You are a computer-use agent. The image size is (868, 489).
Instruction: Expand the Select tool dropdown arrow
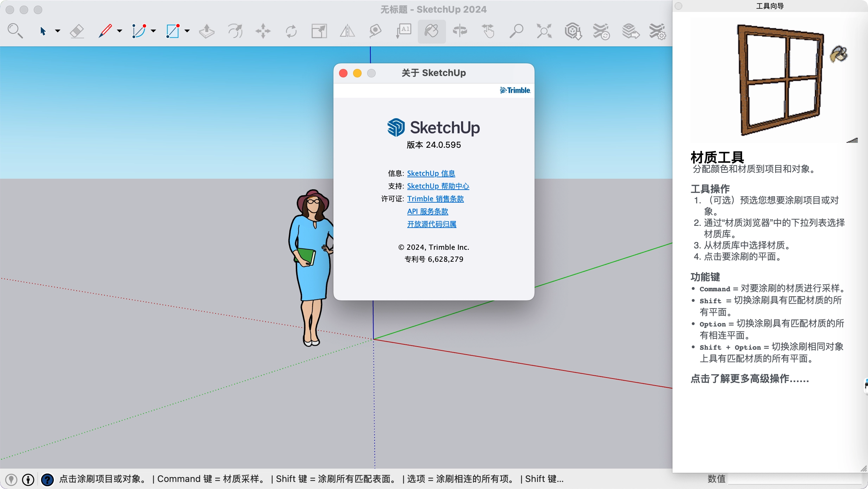(58, 31)
